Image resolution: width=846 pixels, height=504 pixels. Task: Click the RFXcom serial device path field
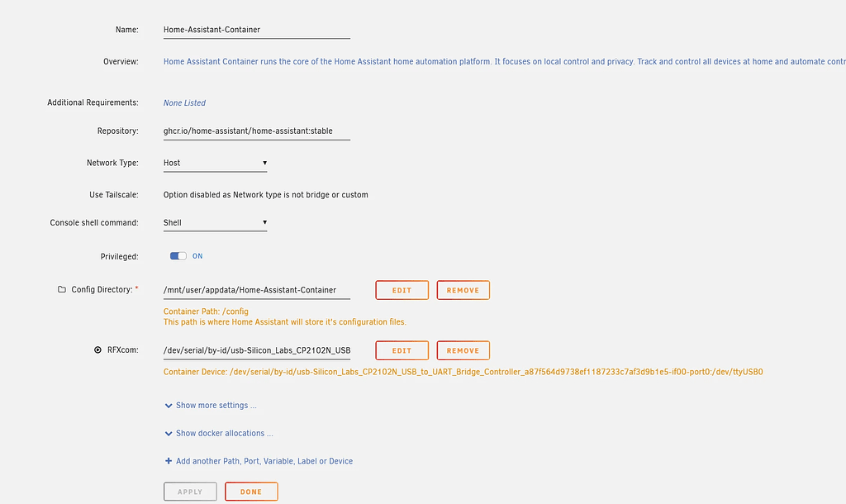pos(256,349)
